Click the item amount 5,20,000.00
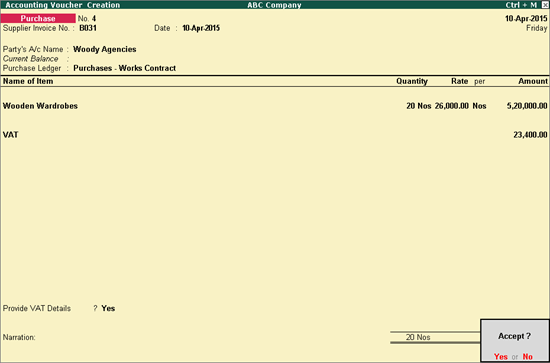The image size is (550, 363). pyautogui.click(x=527, y=106)
